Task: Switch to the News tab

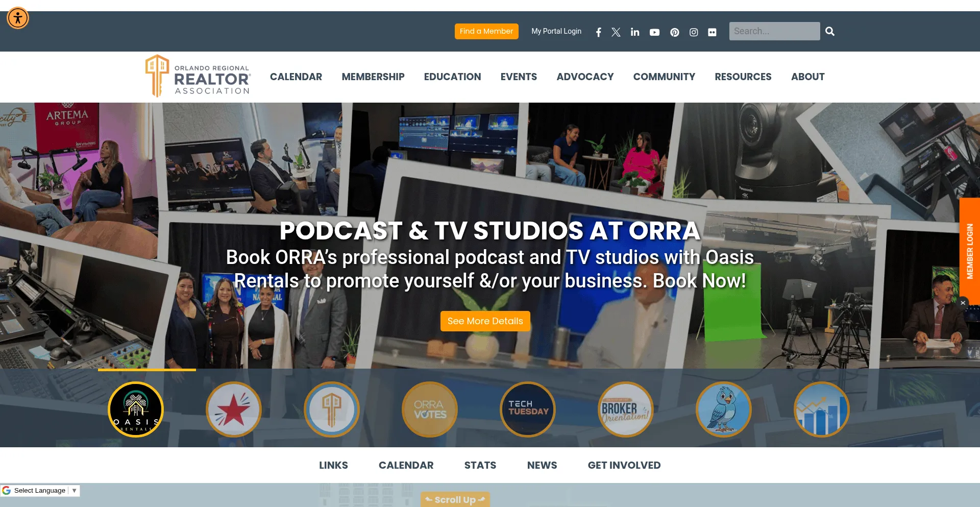Action: pos(542,465)
